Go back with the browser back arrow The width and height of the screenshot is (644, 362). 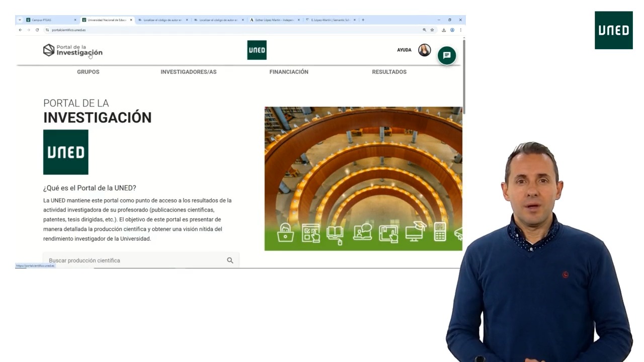pos(20,30)
